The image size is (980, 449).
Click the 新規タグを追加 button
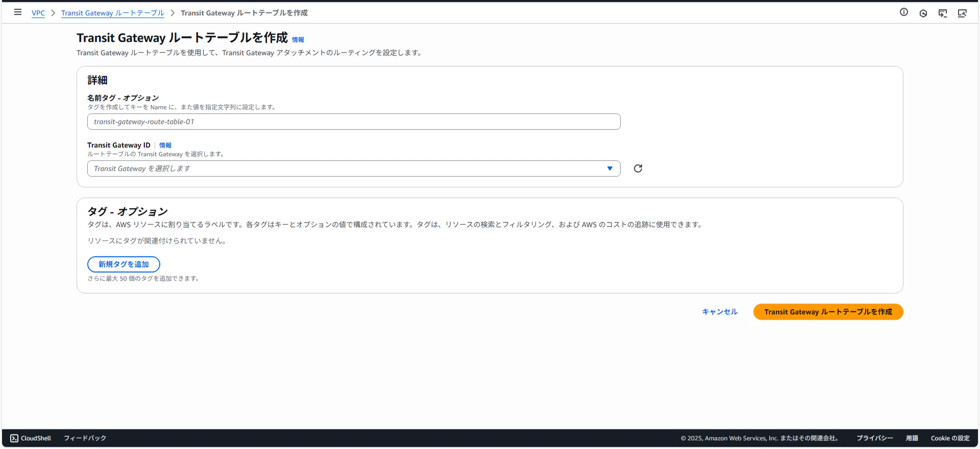click(x=124, y=264)
